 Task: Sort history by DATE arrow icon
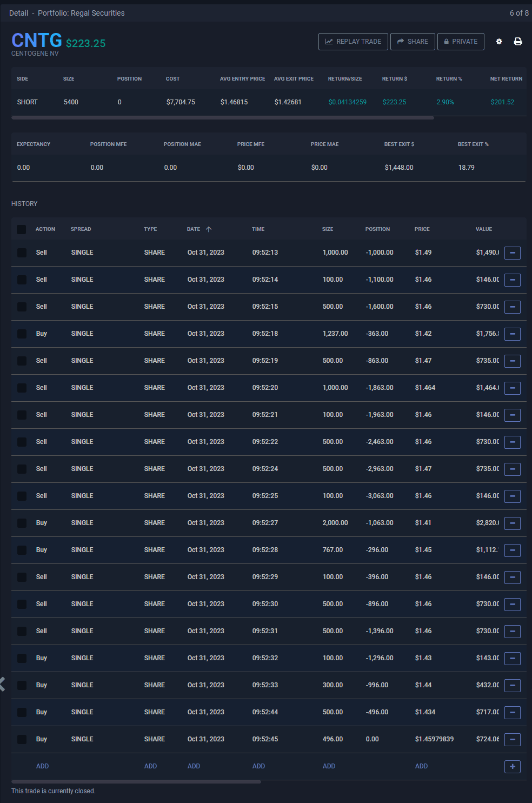[209, 229]
